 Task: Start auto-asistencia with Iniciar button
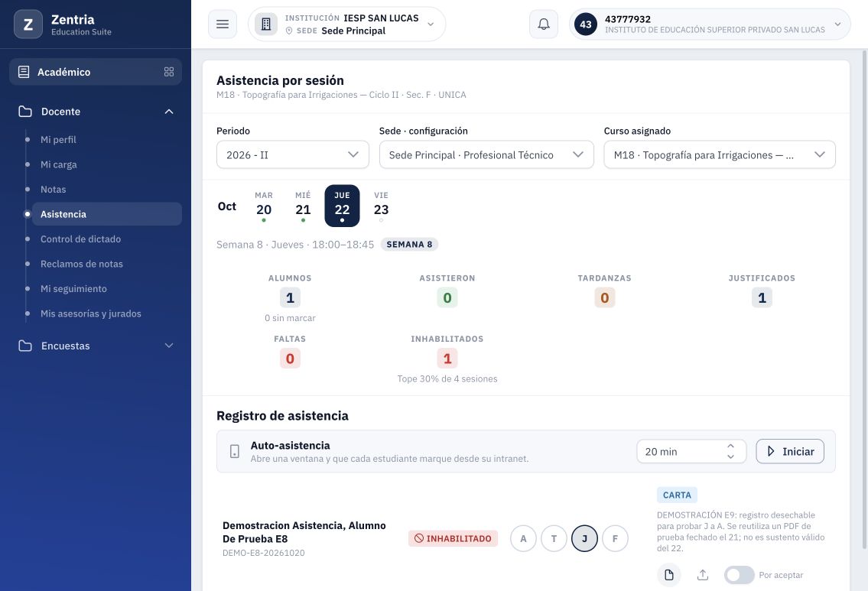tap(790, 452)
